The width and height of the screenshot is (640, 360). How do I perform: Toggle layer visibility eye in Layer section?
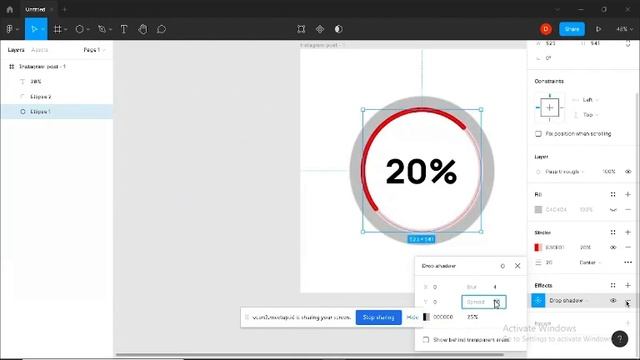[x=628, y=172]
